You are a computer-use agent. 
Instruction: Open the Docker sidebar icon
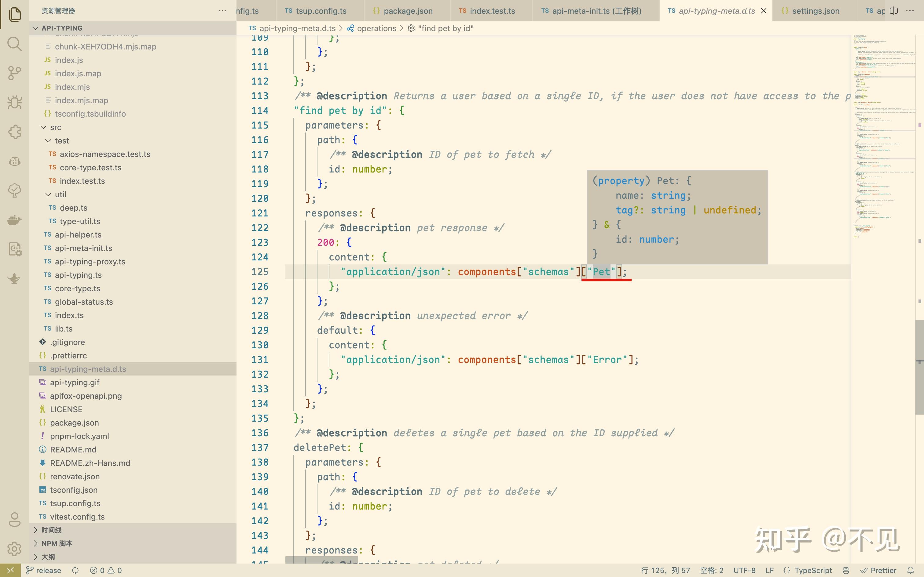pyautogui.click(x=14, y=220)
